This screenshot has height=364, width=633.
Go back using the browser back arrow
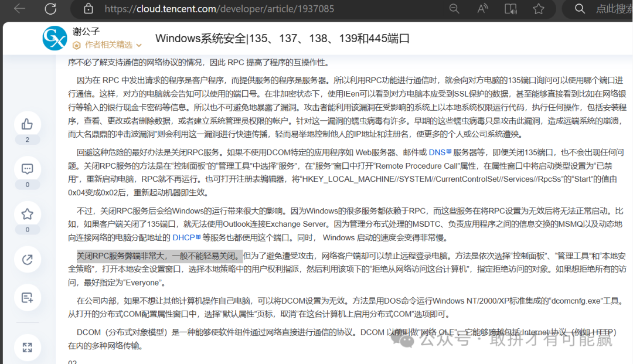pos(19,9)
